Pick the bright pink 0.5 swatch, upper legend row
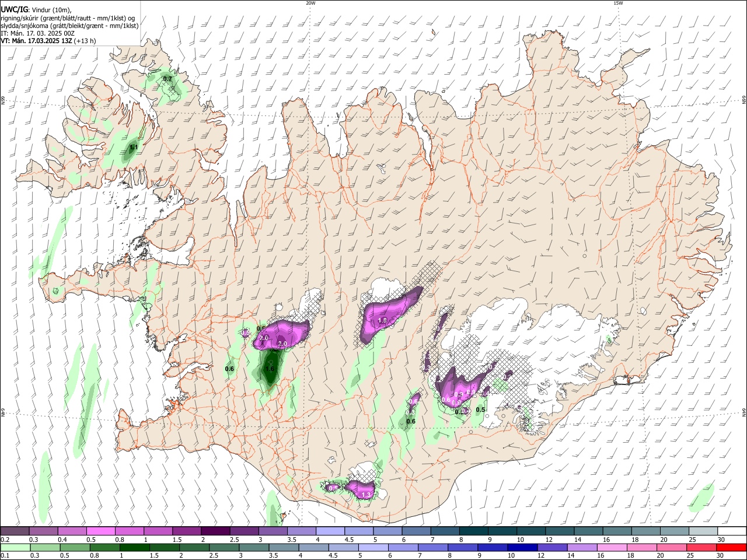This screenshot has height=560, width=747. [100, 531]
